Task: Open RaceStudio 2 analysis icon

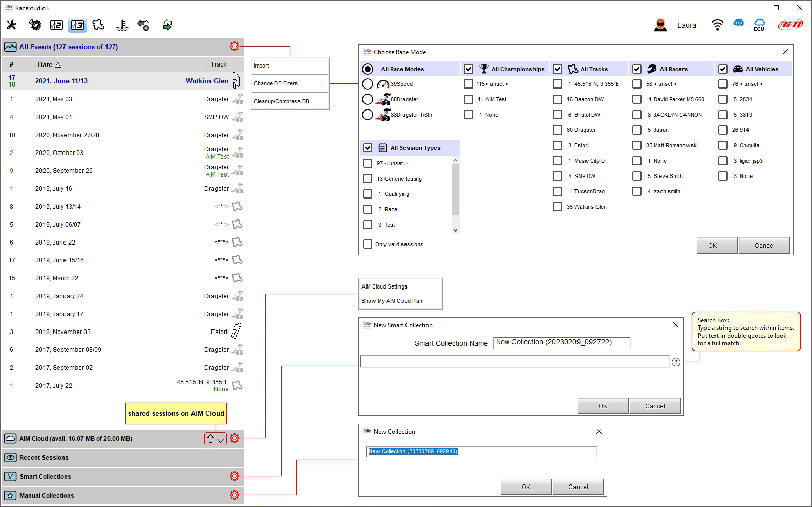Action: 56,25
